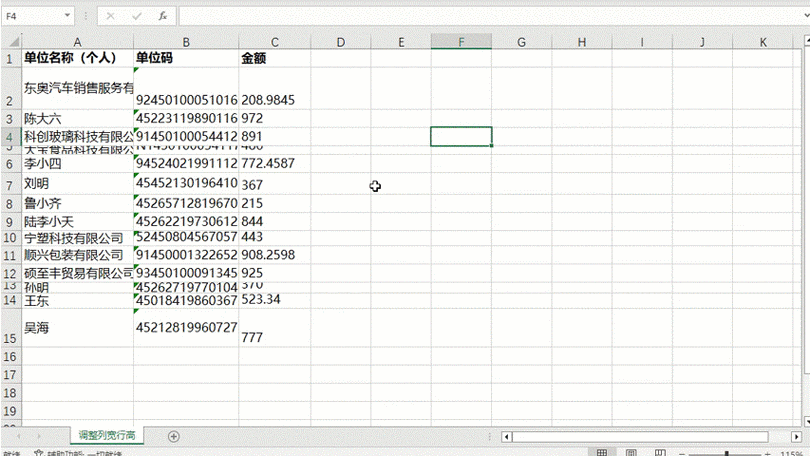
Task: Open the Name Box dropdown arrow
Action: click(x=67, y=15)
